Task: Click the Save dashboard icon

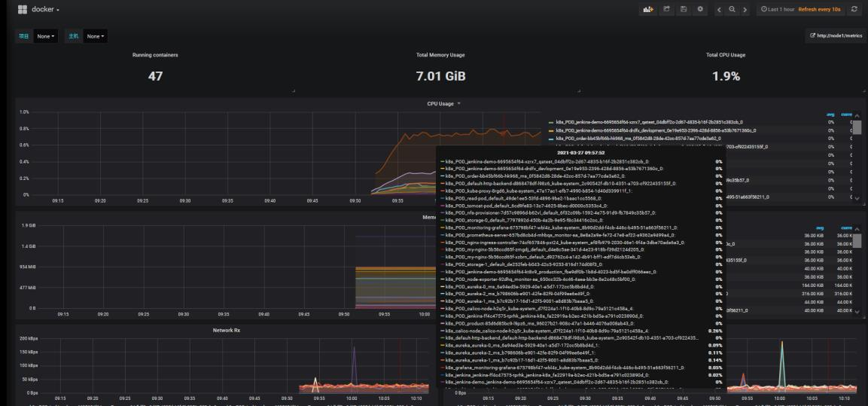Action: (684, 10)
